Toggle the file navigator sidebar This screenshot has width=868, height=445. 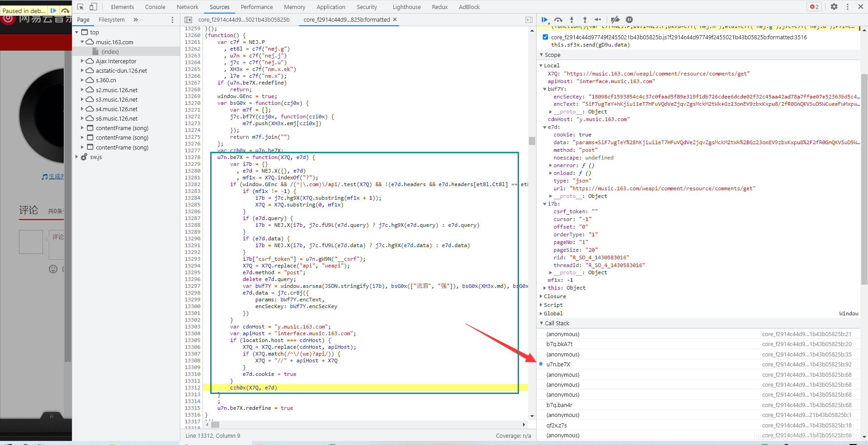point(189,20)
